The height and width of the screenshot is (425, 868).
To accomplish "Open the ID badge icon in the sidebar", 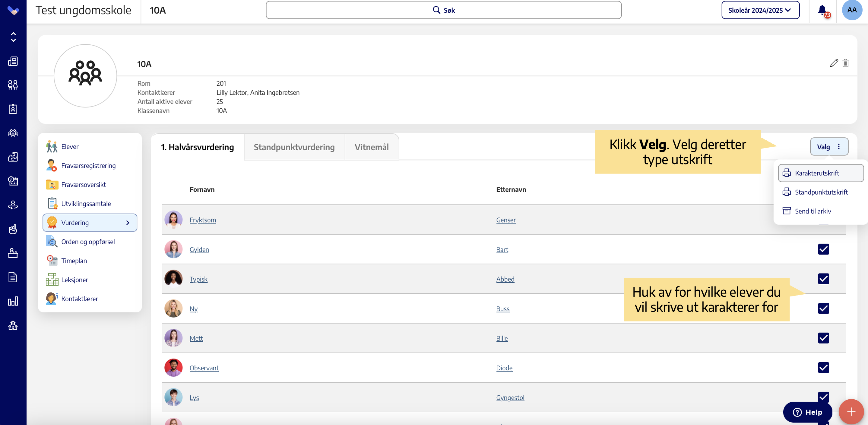I will pyautogui.click(x=13, y=109).
